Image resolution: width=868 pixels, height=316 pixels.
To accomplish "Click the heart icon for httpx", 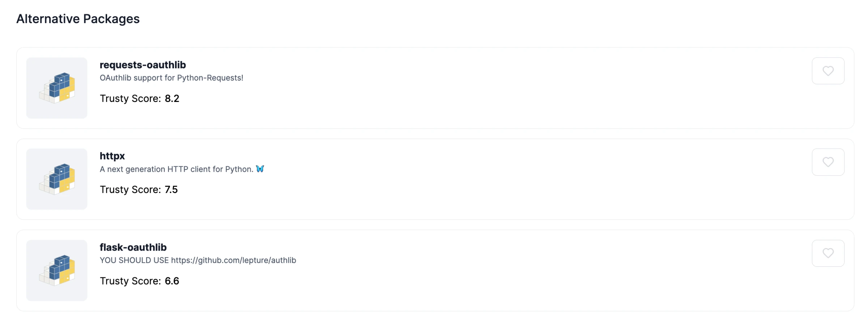I will pyautogui.click(x=828, y=162).
